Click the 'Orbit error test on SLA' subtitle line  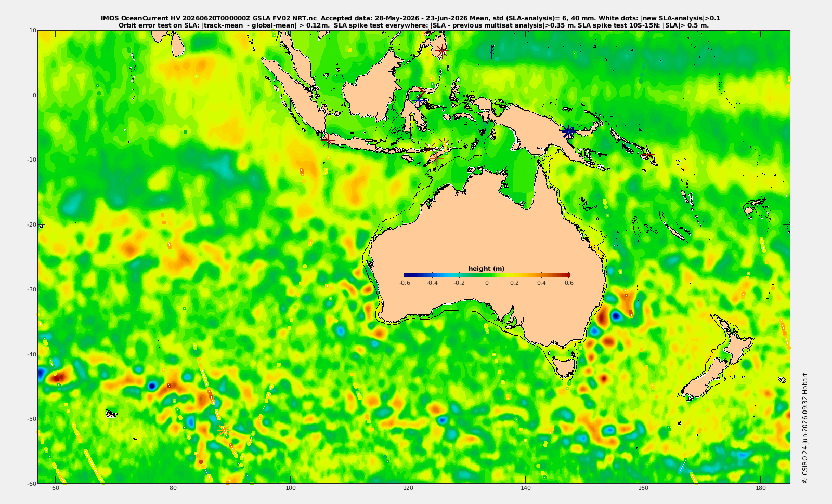tap(413, 25)
